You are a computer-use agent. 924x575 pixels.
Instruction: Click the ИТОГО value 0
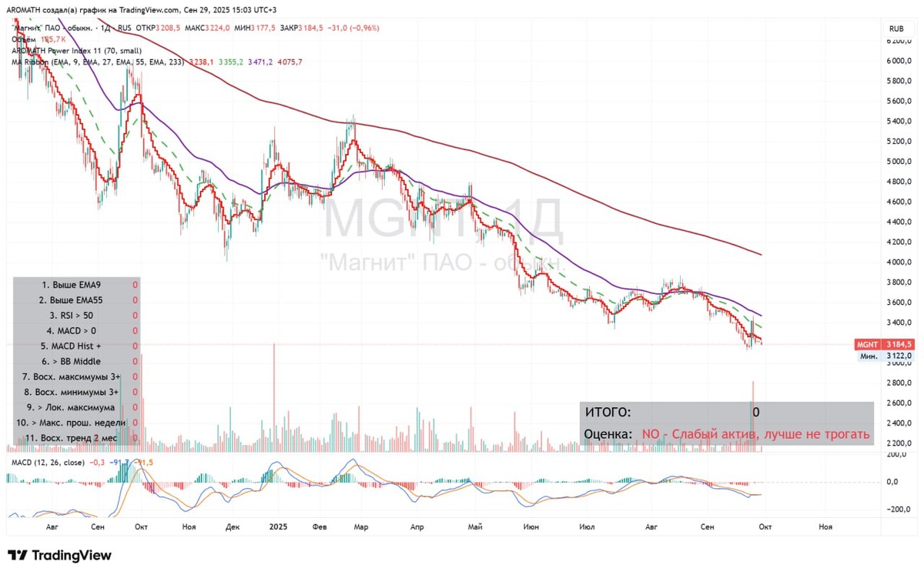tap(756, 412)
